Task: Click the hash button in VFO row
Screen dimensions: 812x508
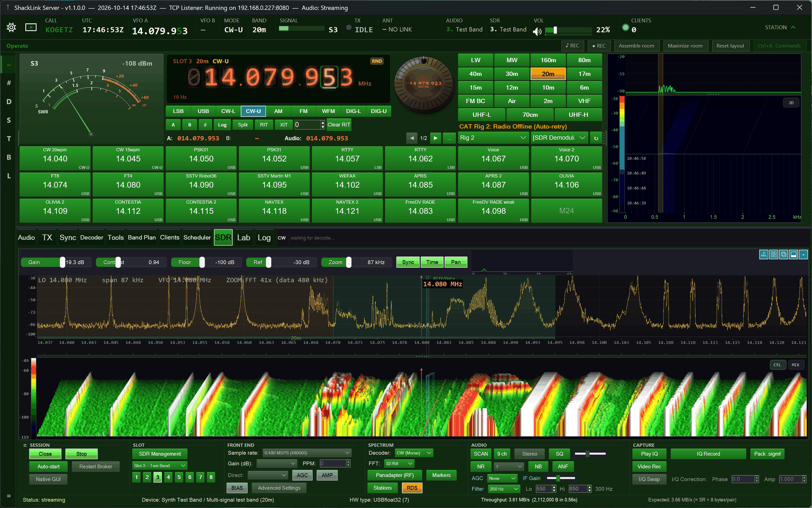Action: [x=205, y=125]
